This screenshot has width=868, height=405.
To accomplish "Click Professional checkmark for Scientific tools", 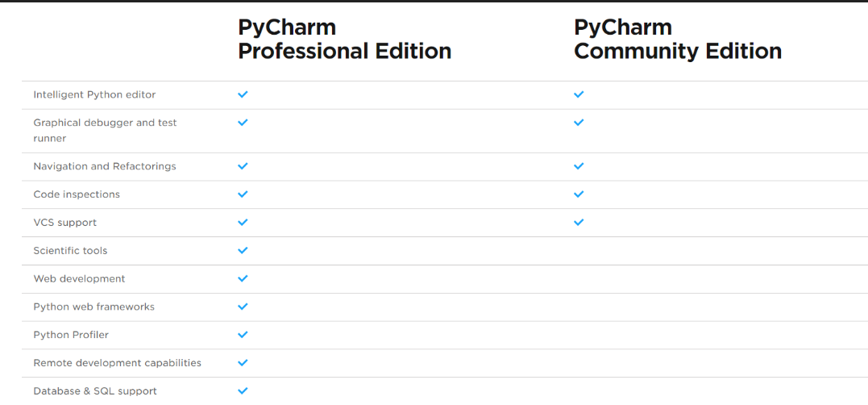I will pyautogui.click(x=243, y=250).
